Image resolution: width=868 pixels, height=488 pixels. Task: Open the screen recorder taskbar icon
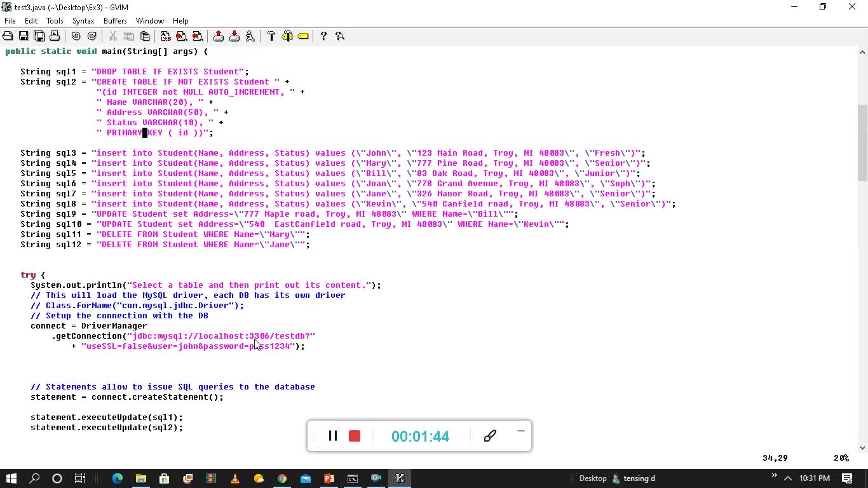tap(376, 478)
